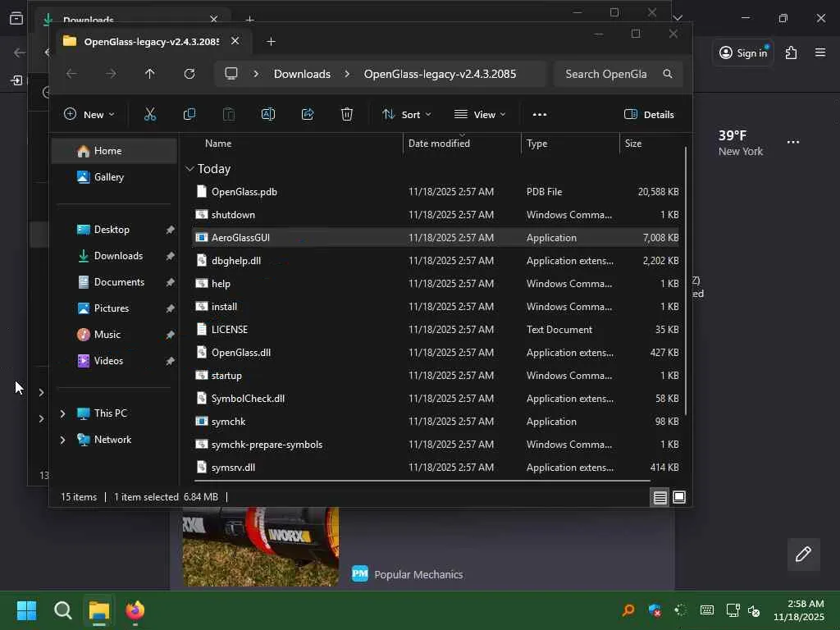Toggle the Details pane button
840x630 pixels.
[650, 115]
